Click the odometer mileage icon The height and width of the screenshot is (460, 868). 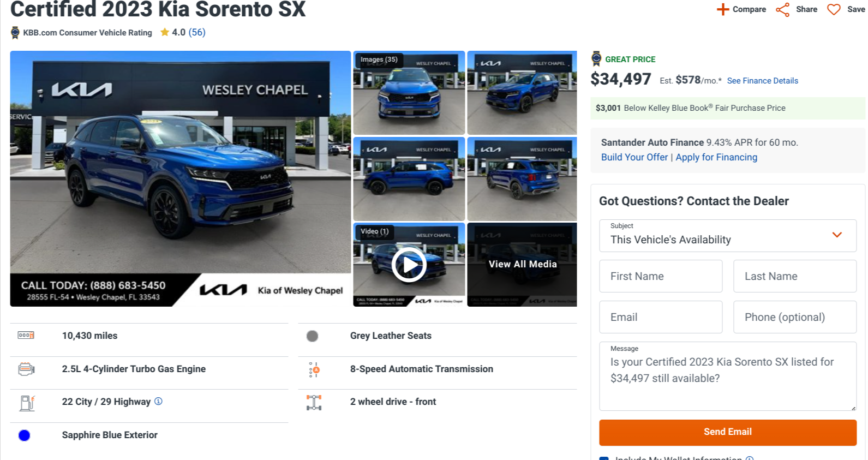(26, 335)
